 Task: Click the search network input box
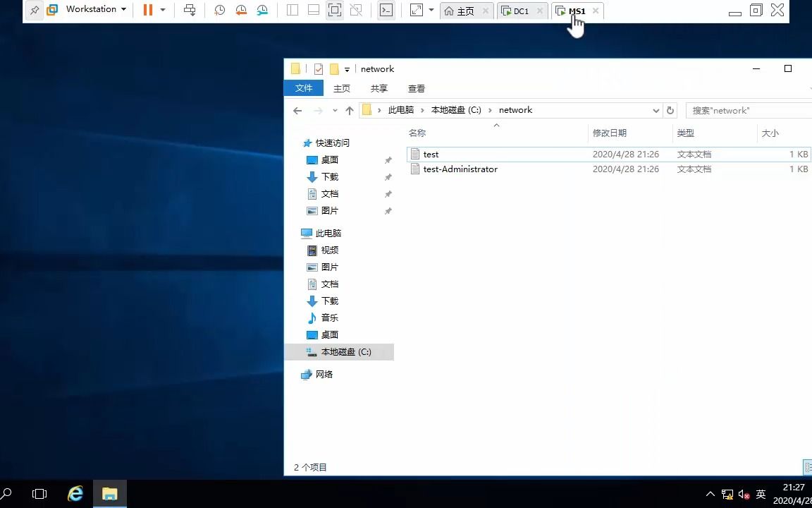pyautogui.click(x=749, y=110)
